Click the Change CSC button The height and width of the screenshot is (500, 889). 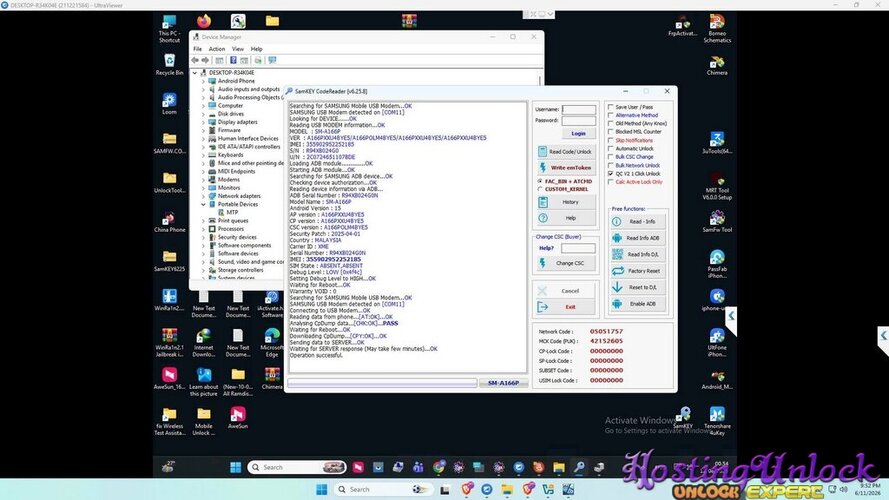[x=565, y=263]
